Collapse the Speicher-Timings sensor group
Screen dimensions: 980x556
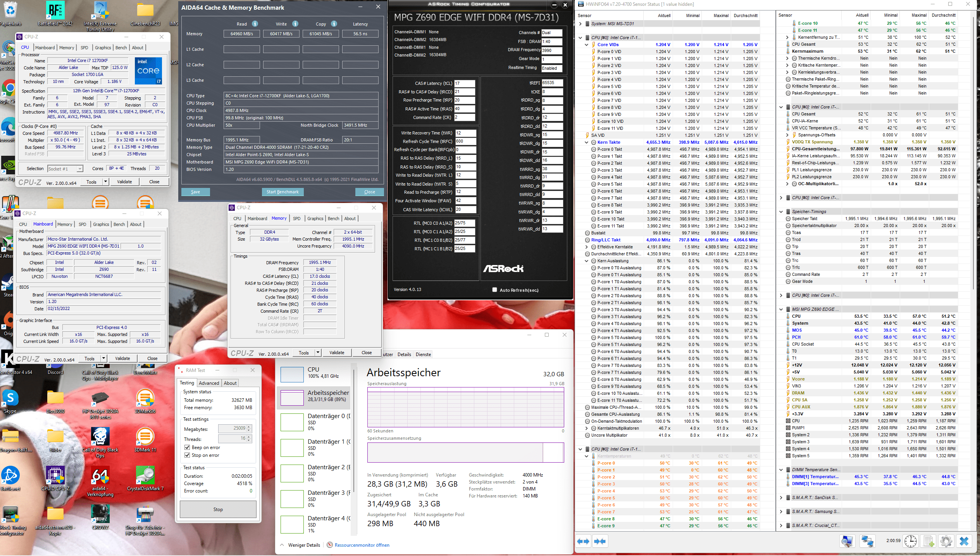point(781,212)
